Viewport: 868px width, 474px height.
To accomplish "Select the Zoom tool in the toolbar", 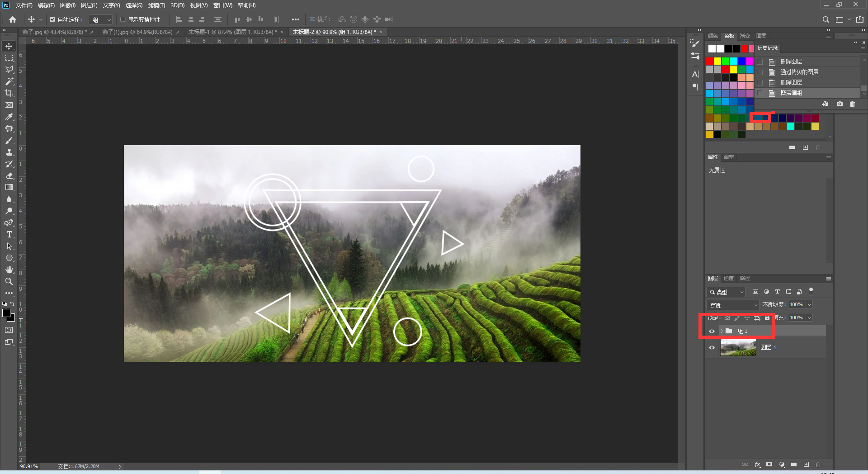I will tap(9, 281).
